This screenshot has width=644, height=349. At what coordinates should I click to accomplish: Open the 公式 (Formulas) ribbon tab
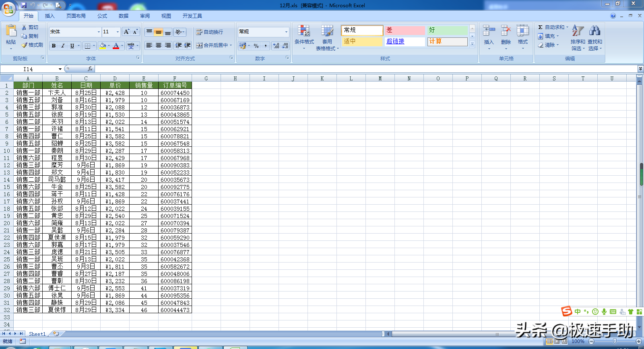click(102, 16)
